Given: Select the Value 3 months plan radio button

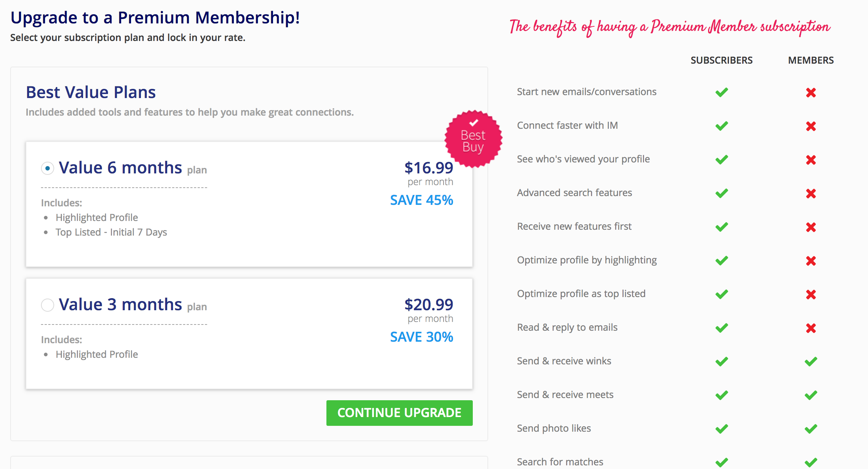Looking at the screenshot, I should 48,305.
